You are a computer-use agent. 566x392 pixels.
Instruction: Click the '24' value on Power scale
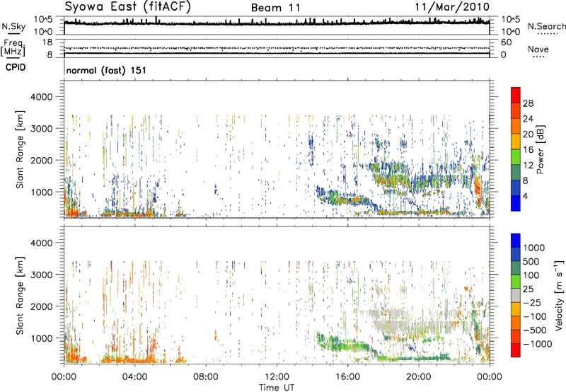(x=528, y=119)
